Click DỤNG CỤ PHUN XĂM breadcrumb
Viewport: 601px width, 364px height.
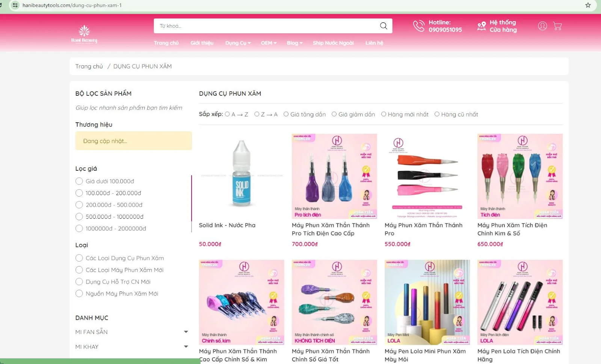coord(142,66)
